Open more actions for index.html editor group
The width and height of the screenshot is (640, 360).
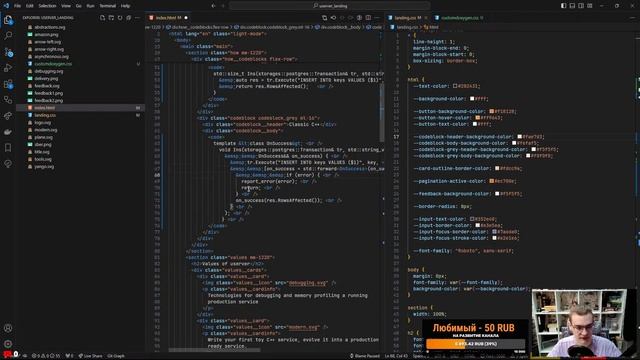tap(377, 18)
